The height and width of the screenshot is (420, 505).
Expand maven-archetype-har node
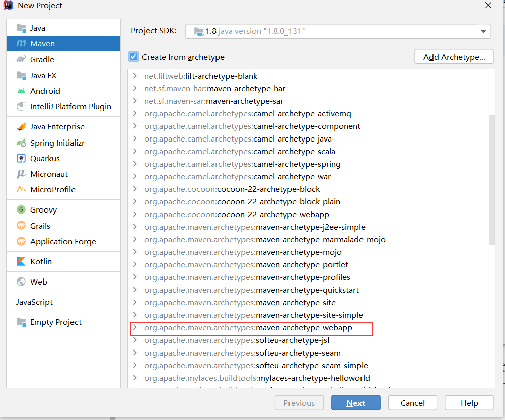[135, 88]
